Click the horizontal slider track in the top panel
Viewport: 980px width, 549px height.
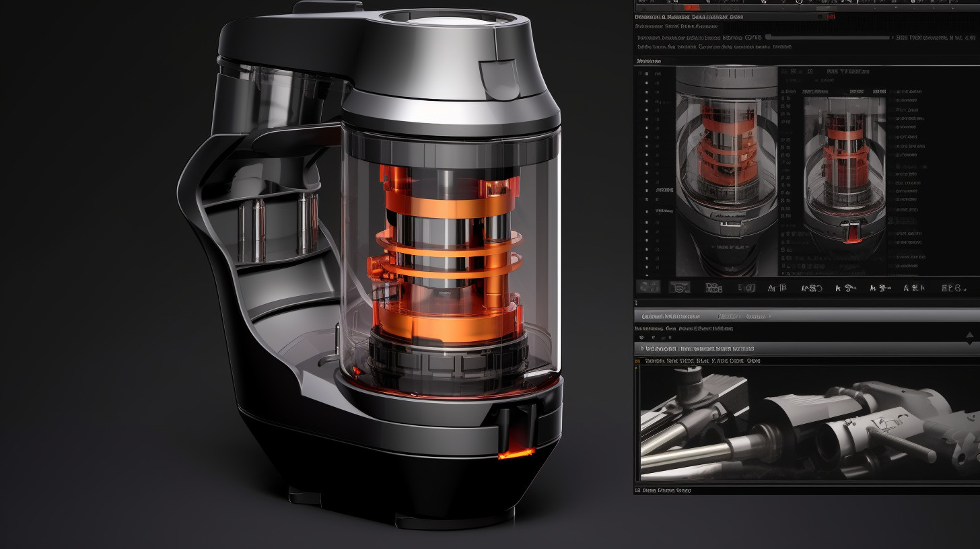coord(829,38)
